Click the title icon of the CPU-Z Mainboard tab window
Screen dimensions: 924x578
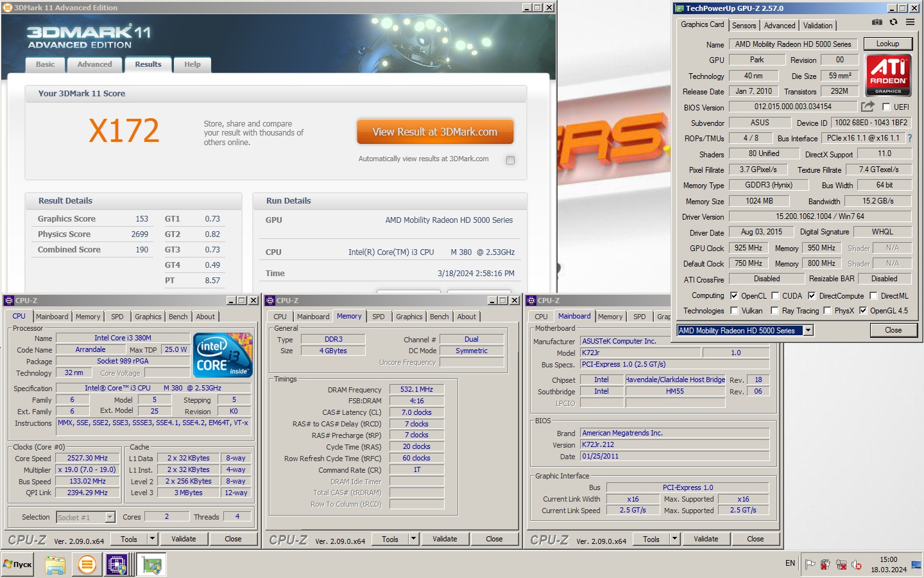coord(531,301)
